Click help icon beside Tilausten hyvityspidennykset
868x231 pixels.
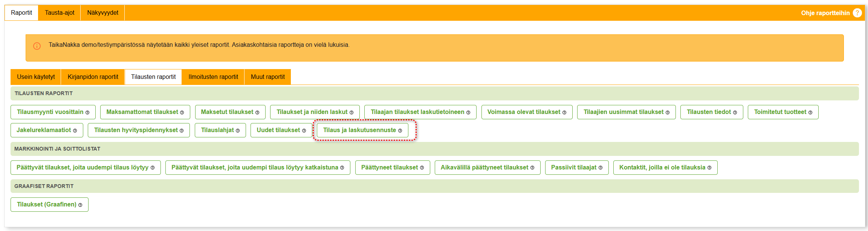click(182, 131)
